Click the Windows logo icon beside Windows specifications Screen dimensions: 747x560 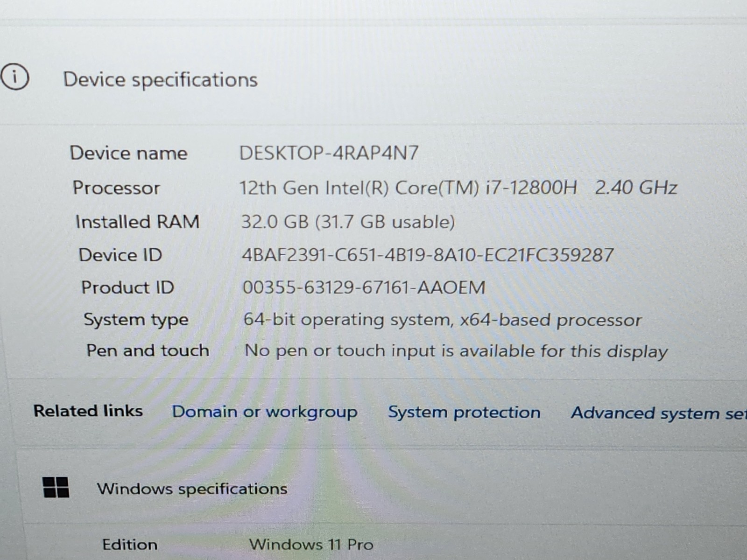[56, 487]
